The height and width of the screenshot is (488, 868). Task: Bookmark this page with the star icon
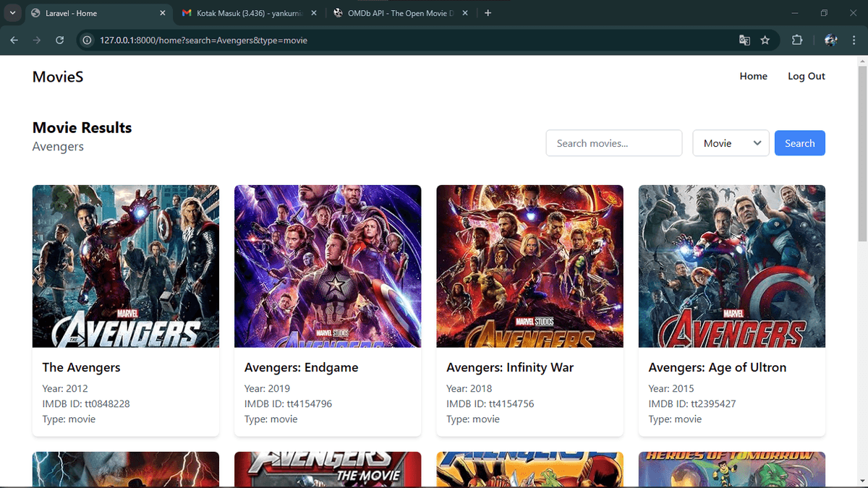(765, 40)
